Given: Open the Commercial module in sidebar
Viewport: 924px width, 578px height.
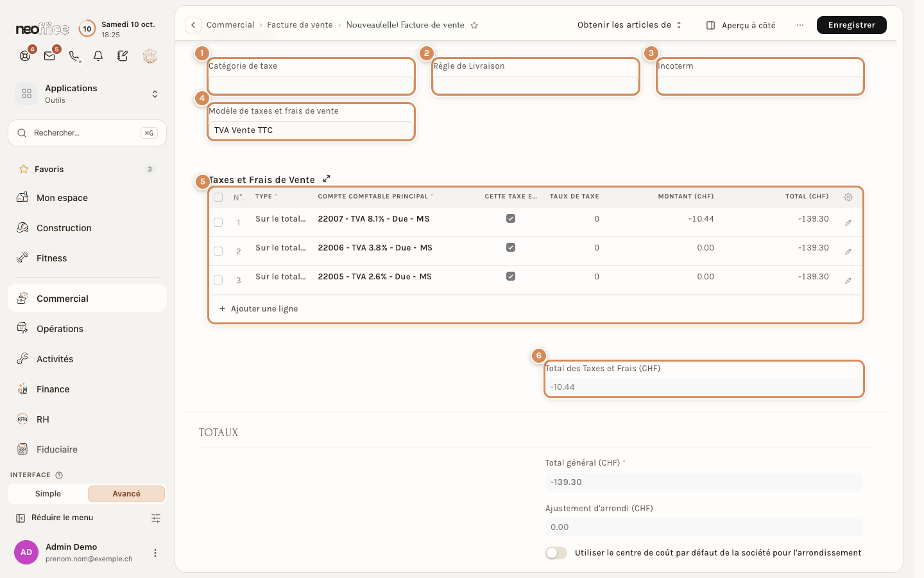Looking at the screenshot, I should click(x=87, y=299).
